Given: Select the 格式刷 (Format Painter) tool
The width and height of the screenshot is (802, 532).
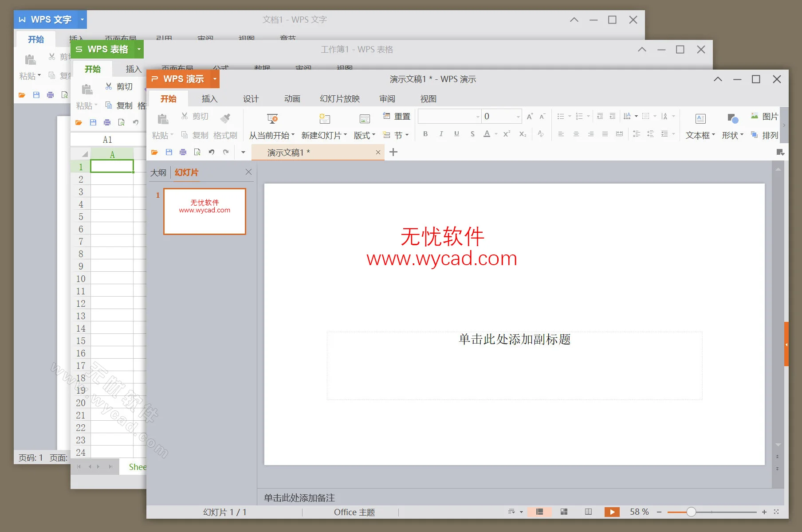Looking at the screenshot, I should click(225, 125).
